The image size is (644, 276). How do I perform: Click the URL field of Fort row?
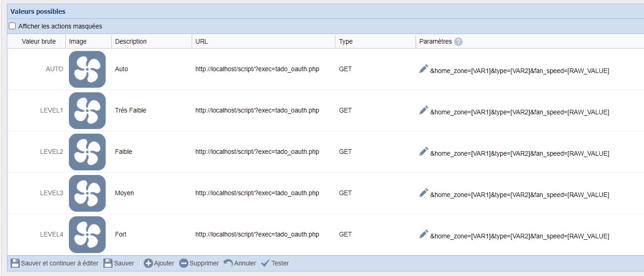point(257,234)
